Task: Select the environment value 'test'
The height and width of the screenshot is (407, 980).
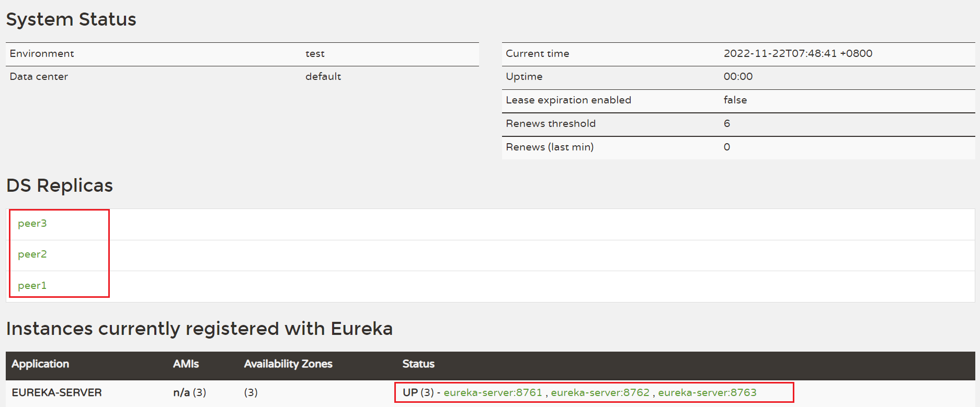Action: [315, 53]
